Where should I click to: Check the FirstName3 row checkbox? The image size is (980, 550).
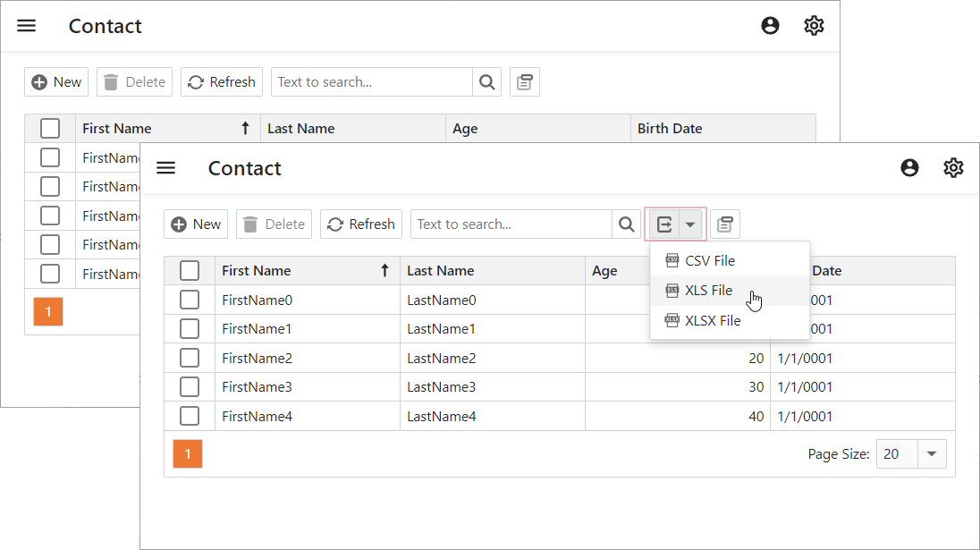(x=190, y=387)
